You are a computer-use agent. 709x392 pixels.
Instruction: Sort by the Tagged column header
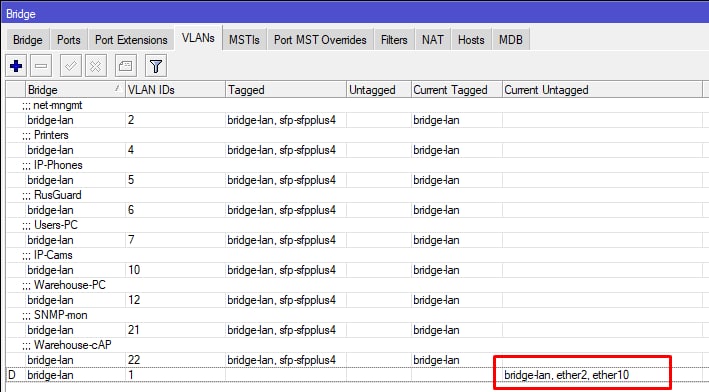[x=286, y=90]
